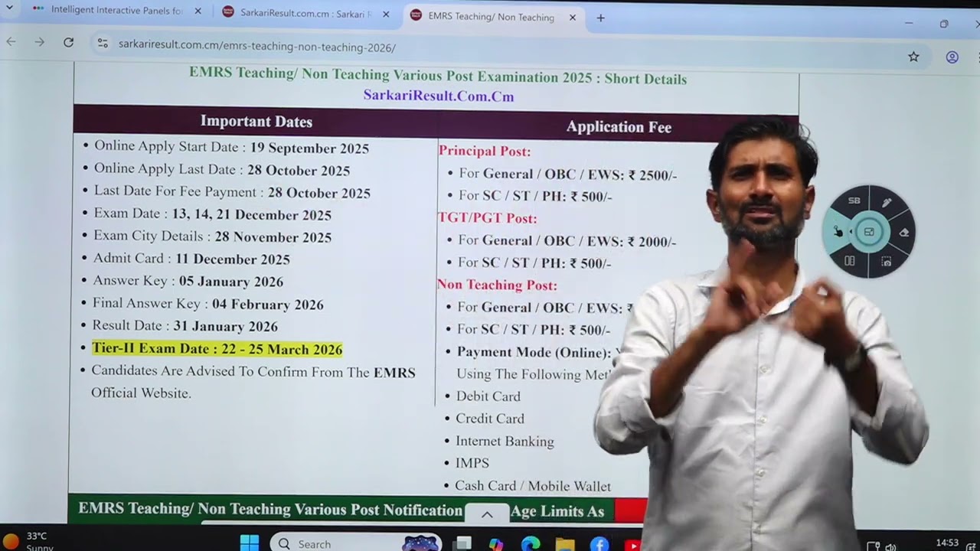Image resolution: width=980 pixels, height=551 pixels.
Task: Close the Intelligent Interactive Panels tab
Action: pos(198,11)
